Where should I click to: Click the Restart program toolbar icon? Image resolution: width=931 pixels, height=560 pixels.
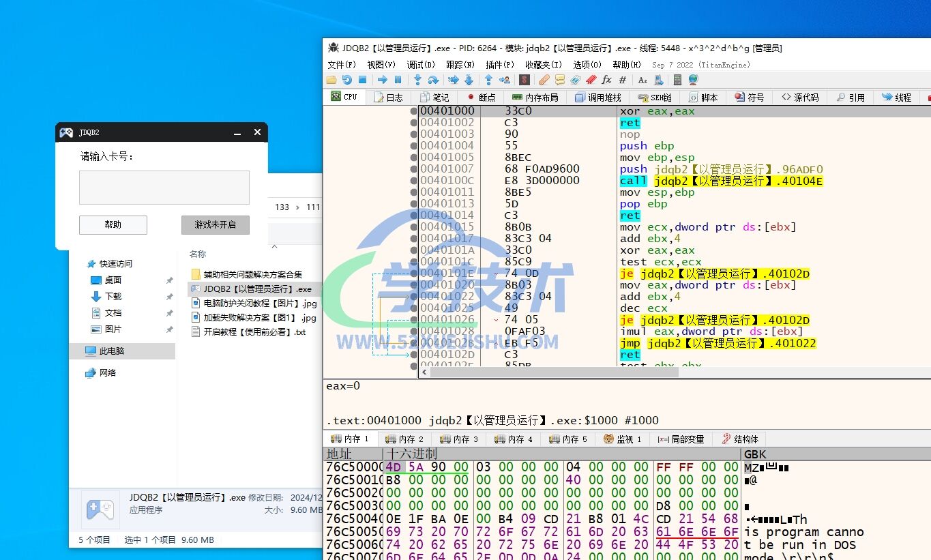[x=347, y=80]
